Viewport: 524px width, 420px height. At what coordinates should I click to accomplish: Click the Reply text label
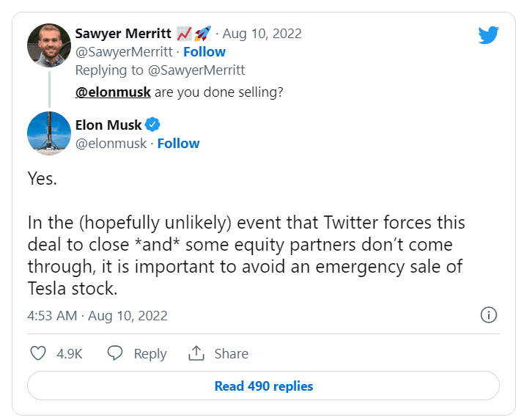click(150, 353)
